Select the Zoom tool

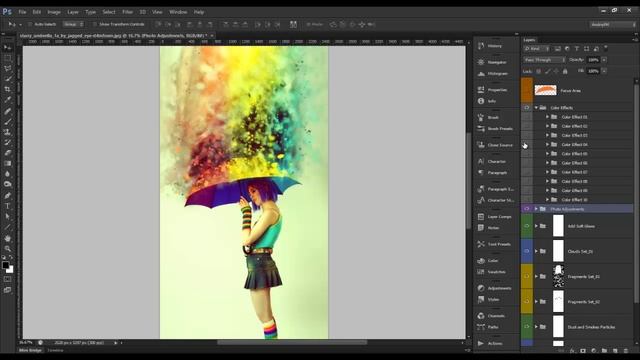click(x=7, y=248)
